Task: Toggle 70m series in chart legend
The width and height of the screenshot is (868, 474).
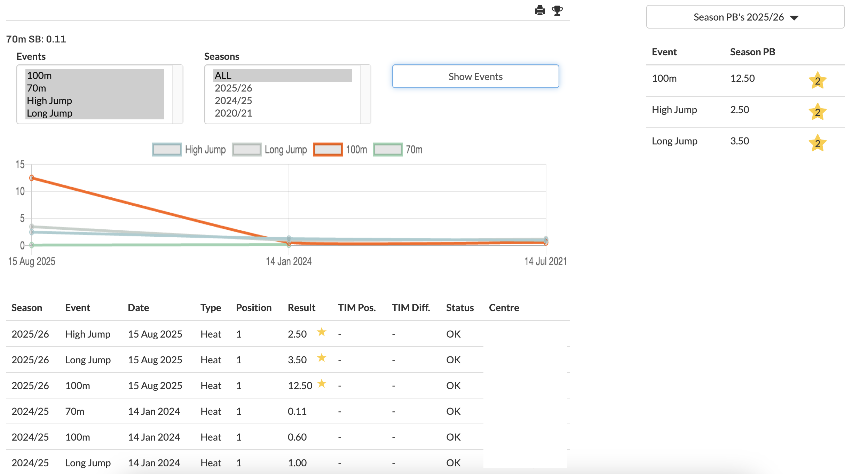Action: tap(398, 150)
